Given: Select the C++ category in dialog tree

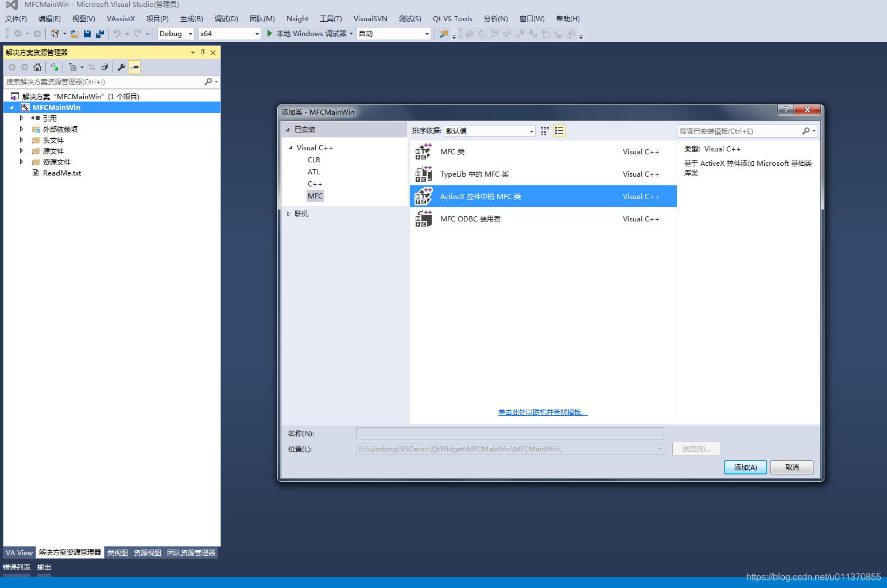Looking at the screenshot, I should [x=315, y=184].
